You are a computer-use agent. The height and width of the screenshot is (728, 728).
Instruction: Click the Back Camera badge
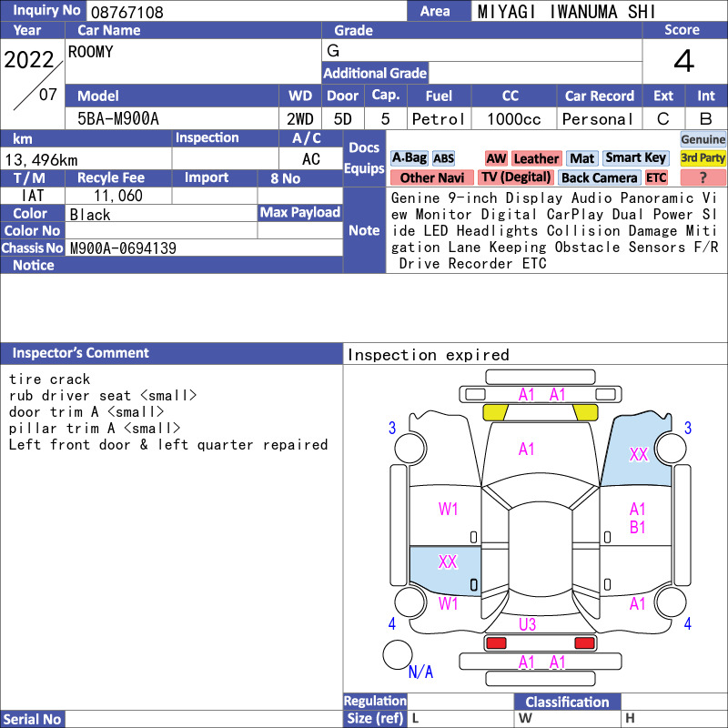[599, 177]
